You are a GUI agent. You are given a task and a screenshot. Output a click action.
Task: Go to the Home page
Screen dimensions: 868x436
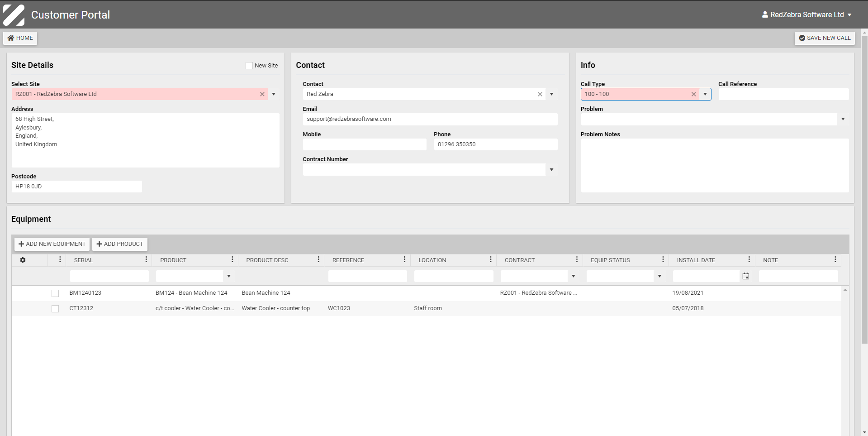tap(20, 38)
